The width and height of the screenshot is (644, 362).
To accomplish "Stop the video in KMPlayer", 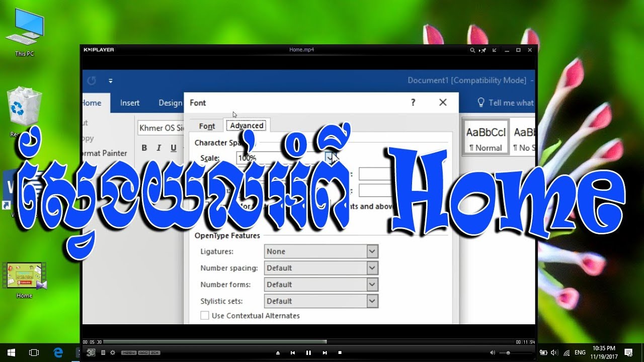I will (340, 353).
